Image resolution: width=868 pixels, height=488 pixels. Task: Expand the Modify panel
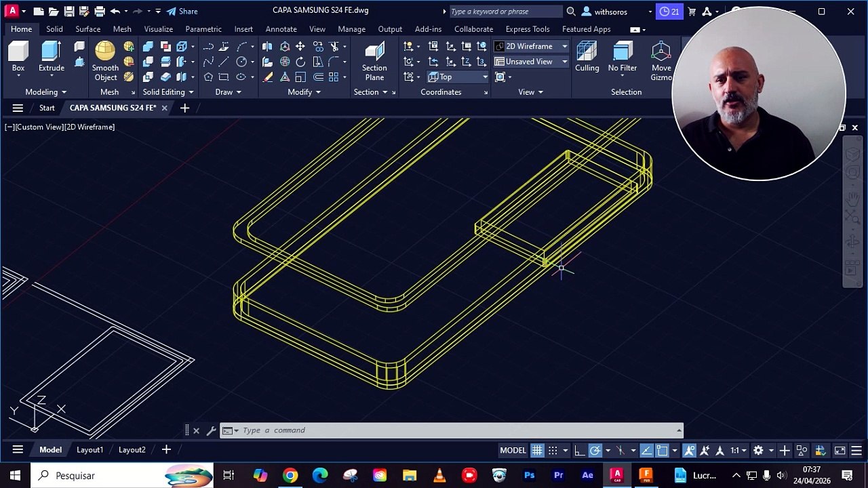click(x=304, y=92)
